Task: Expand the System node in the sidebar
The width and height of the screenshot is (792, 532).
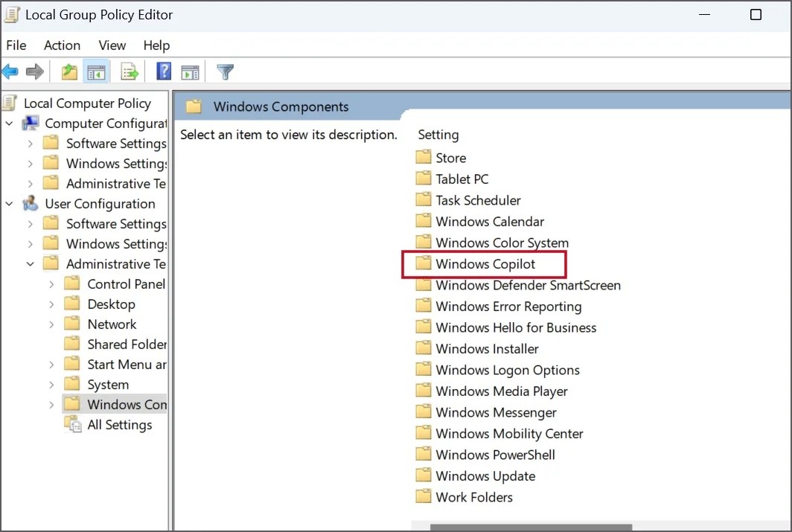Action: point(51,384)
